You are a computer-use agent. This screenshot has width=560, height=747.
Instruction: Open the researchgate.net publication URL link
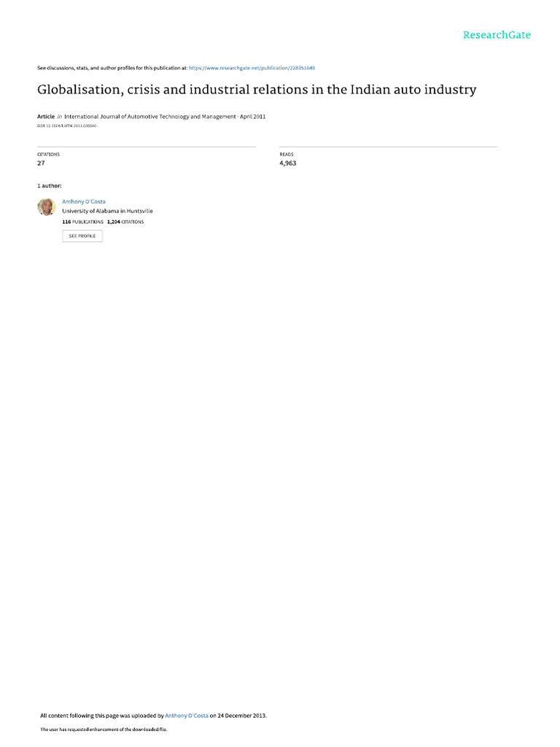coord(252,68)
